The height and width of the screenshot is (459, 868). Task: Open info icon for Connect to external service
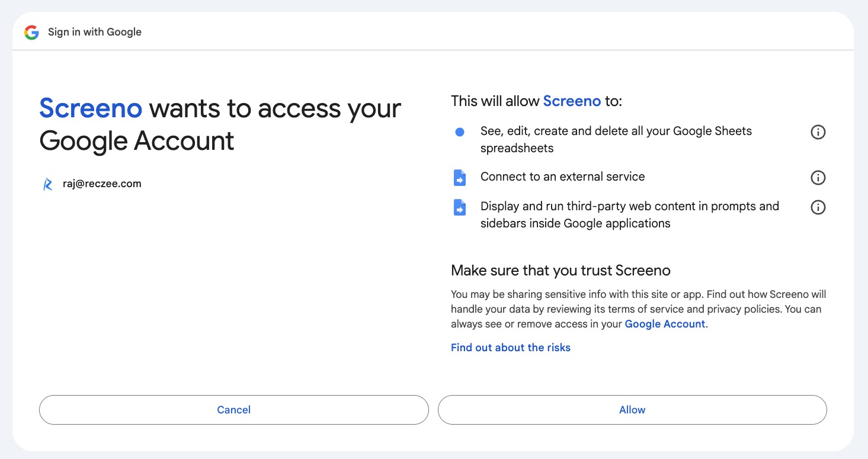pyautogui.click(x=818, y=177)
